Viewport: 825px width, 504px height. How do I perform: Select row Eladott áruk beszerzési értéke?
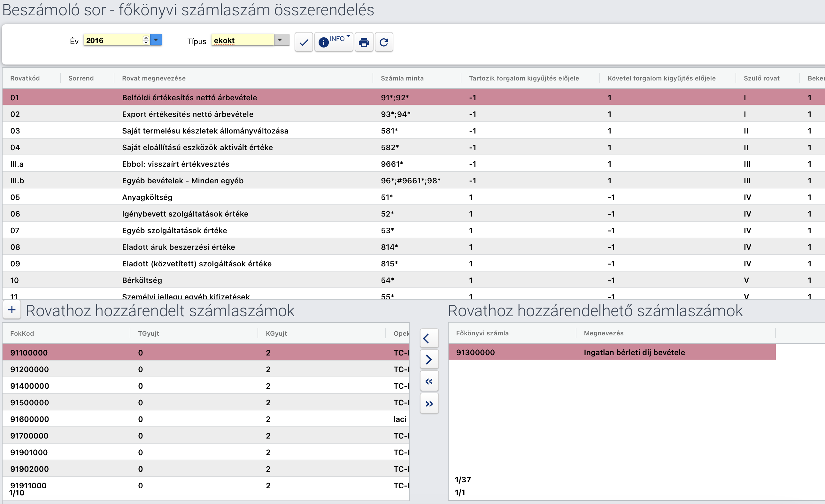click(413, 247)
